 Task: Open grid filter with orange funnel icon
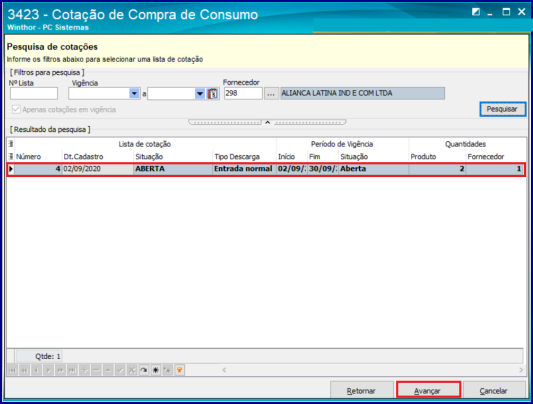tap(179, 370)
